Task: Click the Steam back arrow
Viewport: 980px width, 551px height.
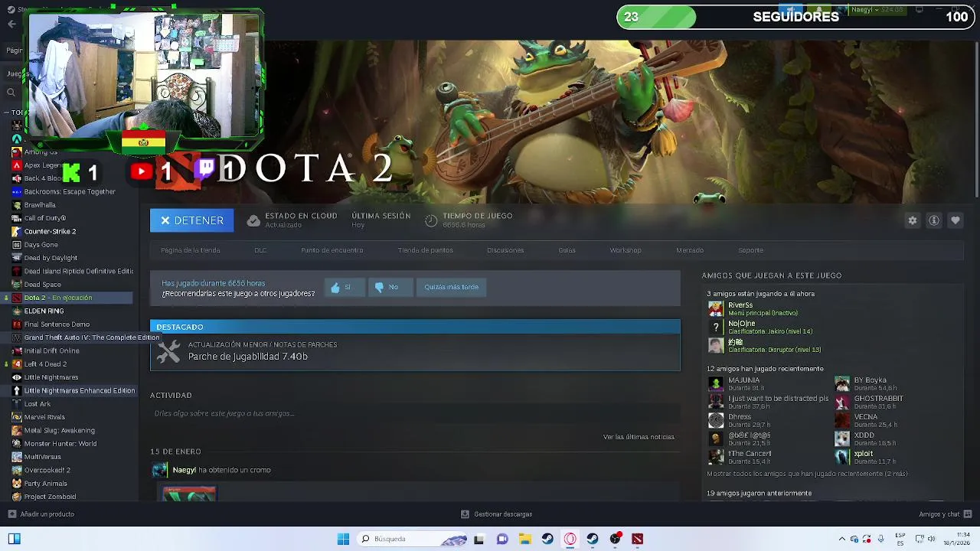Action: tap(11, 24)
